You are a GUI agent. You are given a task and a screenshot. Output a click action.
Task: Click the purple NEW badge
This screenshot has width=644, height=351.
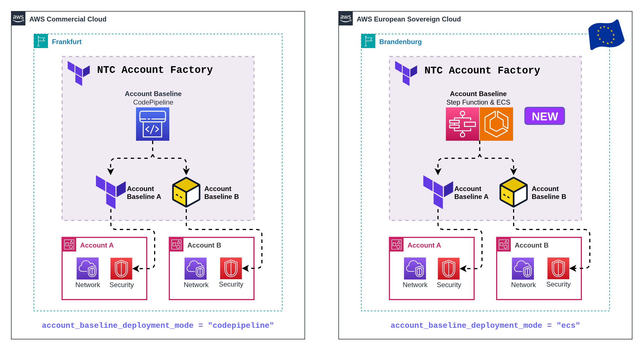tap(545, 116)
